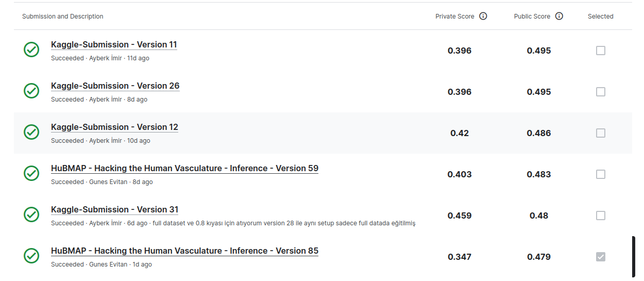Click the vertical scrollbar thumb
Viewport: 644px width, 281px height.
click(634, 257)
